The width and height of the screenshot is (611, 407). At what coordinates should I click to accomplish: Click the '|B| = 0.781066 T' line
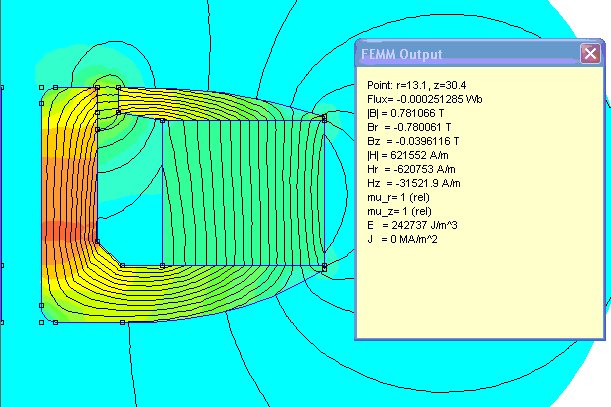pyautogui.click(x=406, y=113)
